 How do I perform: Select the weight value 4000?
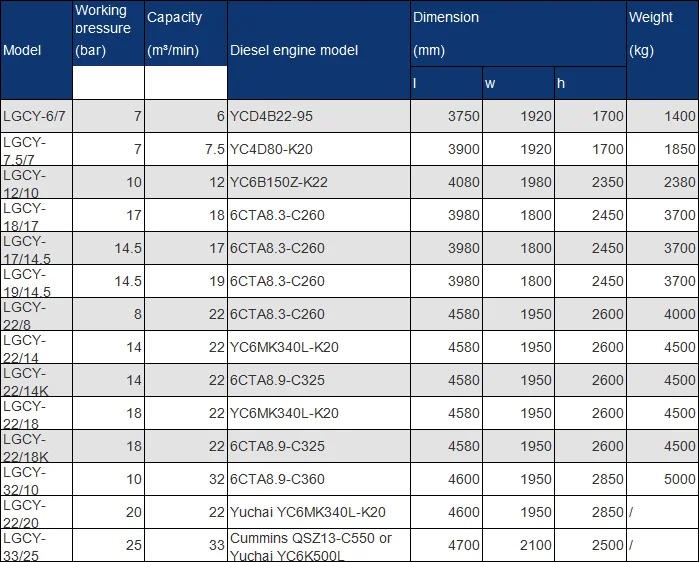[680, 314]
